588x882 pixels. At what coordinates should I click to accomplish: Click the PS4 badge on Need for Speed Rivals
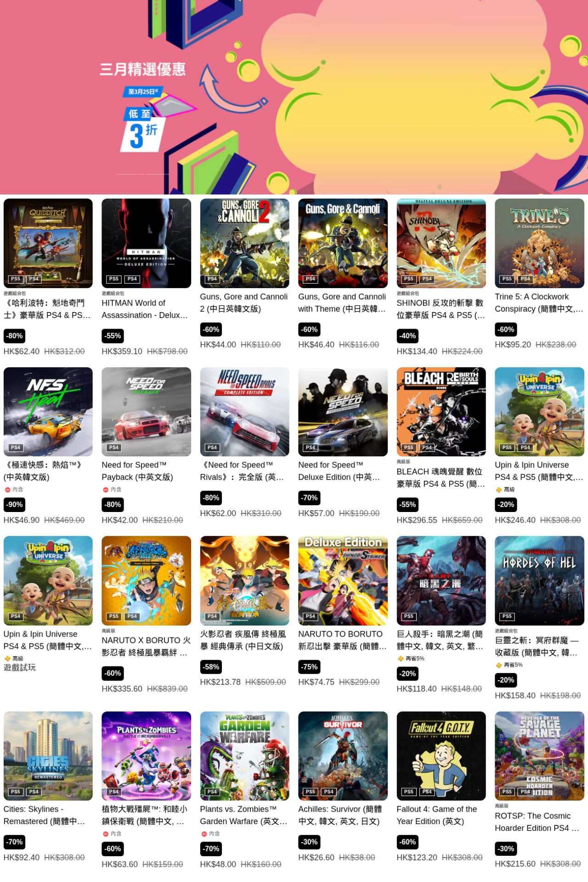click(x=212, y=447)
